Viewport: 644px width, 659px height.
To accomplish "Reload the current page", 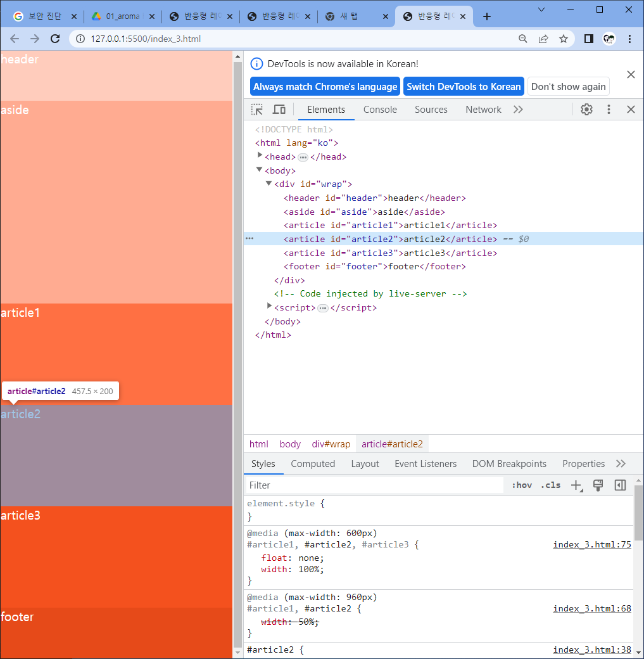I will click(55, 39).
